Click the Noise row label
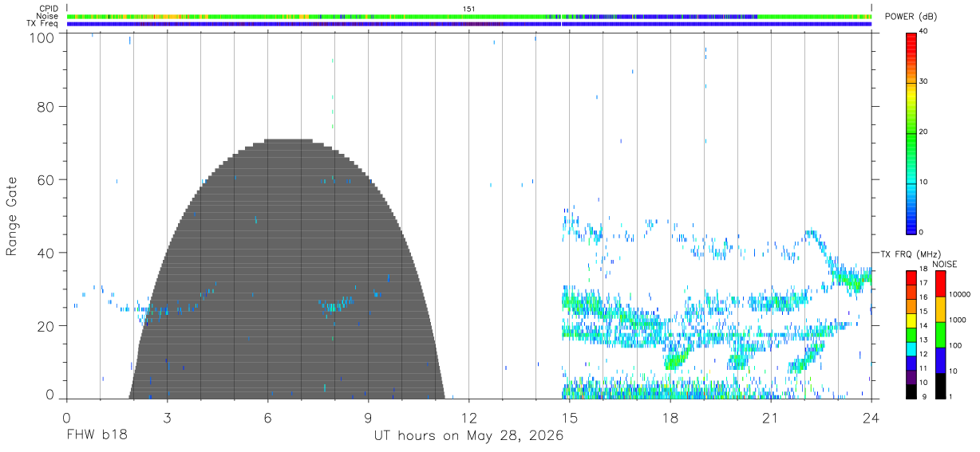The width and height of the screenshot is (980, 452). [x=49, y=16]
